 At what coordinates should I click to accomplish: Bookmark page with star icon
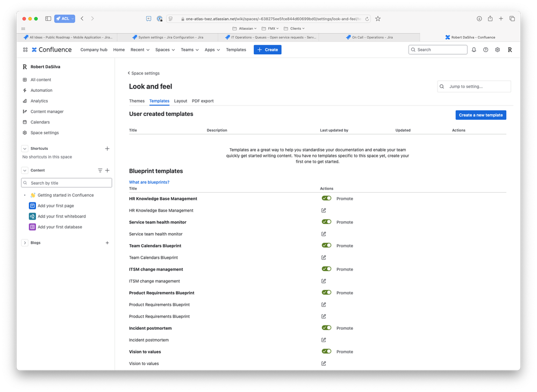(x=378, y=19)
